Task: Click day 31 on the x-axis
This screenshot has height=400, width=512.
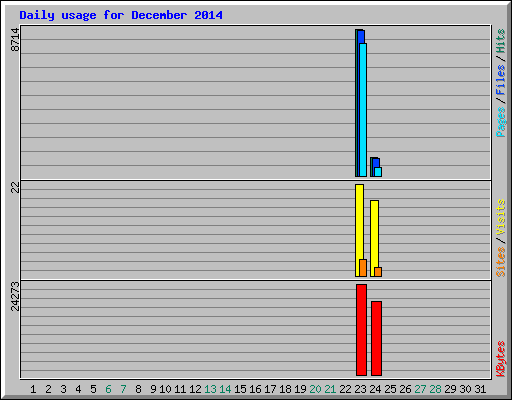Action: [x=480, y=389]
